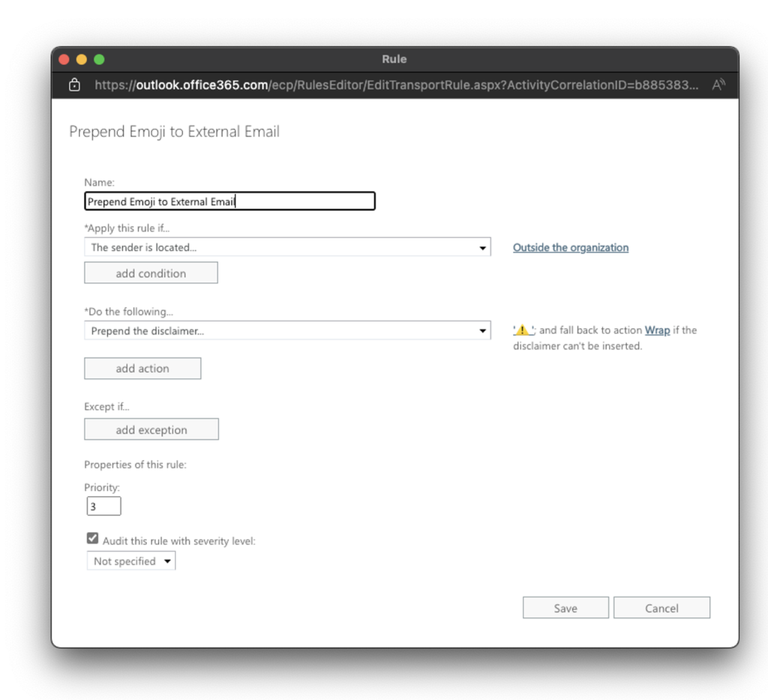Click the add exception button
The image size is (768, 700).
pos(151,429)
